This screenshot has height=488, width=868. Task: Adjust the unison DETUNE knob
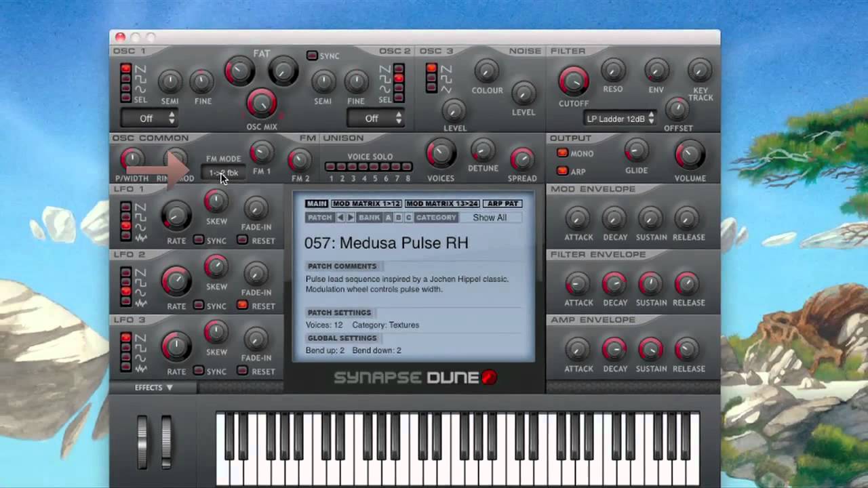tap(483, 150)
